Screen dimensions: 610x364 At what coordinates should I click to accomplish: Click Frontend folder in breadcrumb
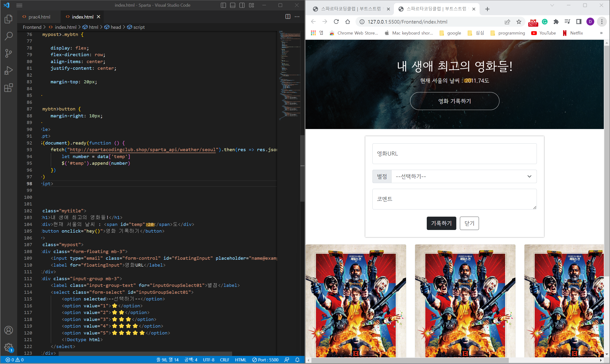coord(32,27)
